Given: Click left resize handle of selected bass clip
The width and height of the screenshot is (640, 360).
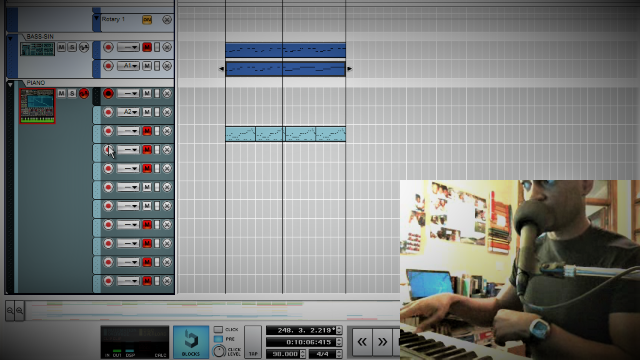Looking at the screenshot, I should tap(222, 69).
